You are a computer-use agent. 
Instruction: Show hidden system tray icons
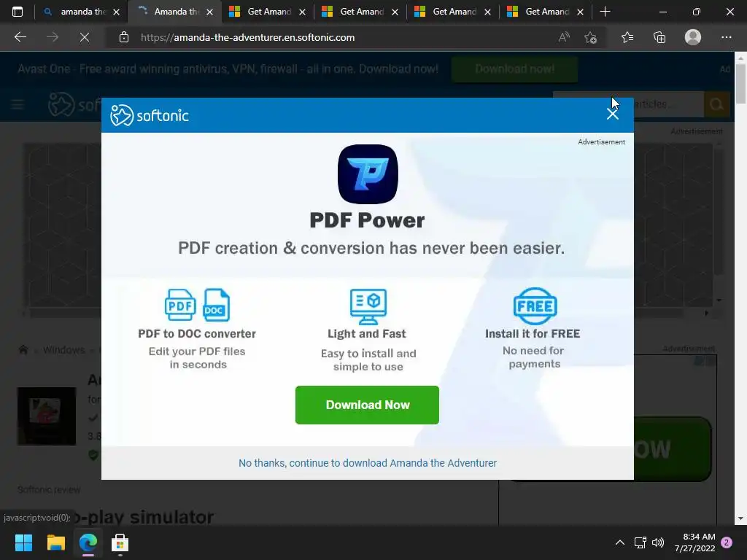[x=620, y=542]
